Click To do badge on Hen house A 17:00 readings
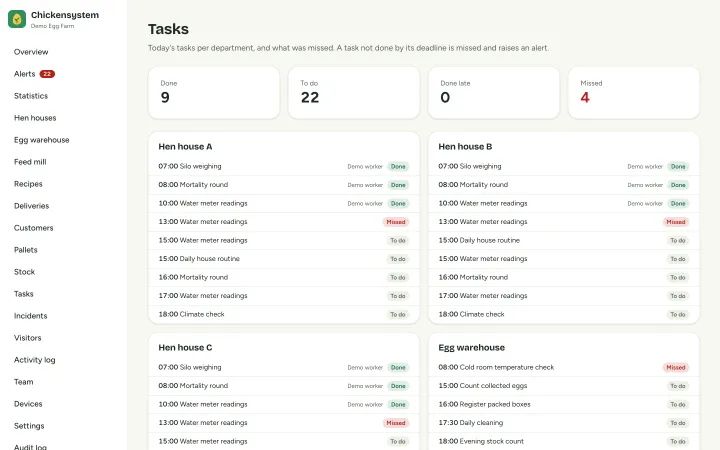 [x=398, y=296]
